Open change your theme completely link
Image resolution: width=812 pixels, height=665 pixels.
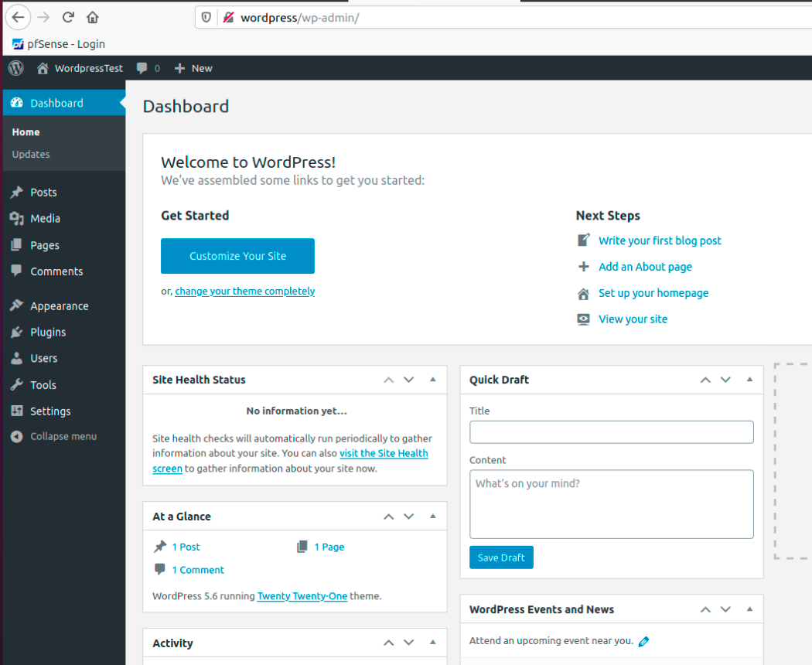tap(245, 291)
